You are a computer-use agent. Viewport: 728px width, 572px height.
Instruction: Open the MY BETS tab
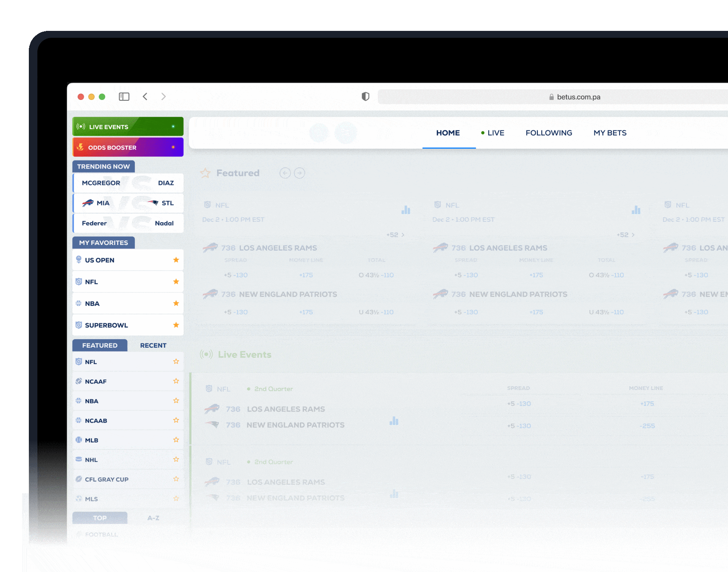[610, 133]
